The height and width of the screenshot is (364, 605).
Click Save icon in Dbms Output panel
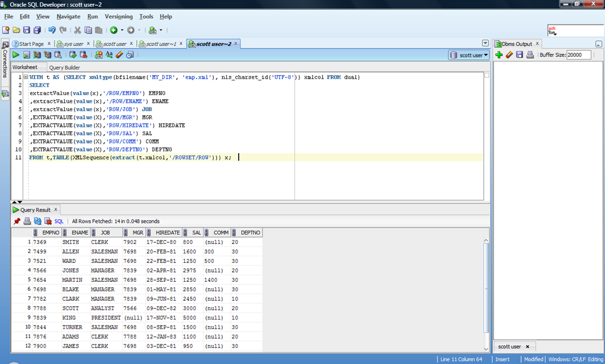(520, 55)
